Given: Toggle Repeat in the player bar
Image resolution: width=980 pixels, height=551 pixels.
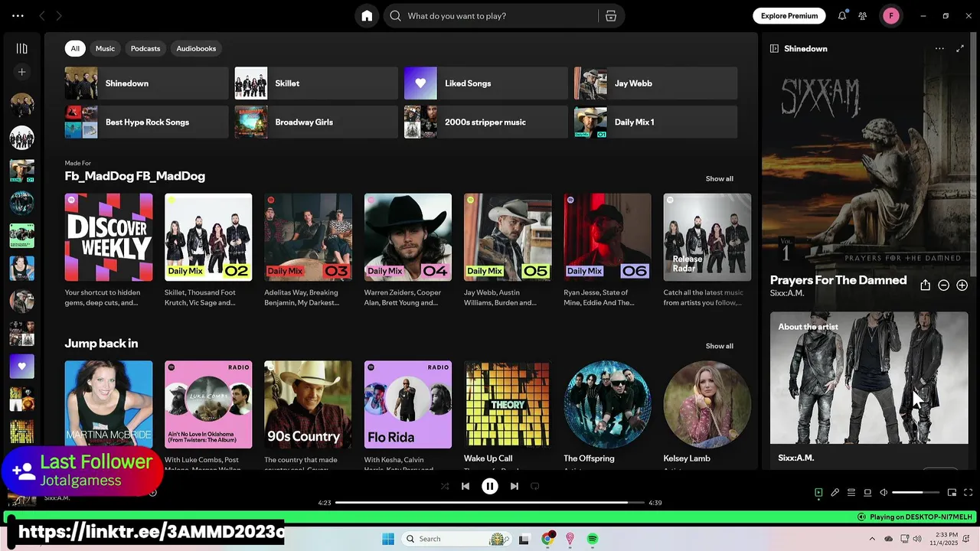Looking at the screenshot, I should click(x=535, y=486).
